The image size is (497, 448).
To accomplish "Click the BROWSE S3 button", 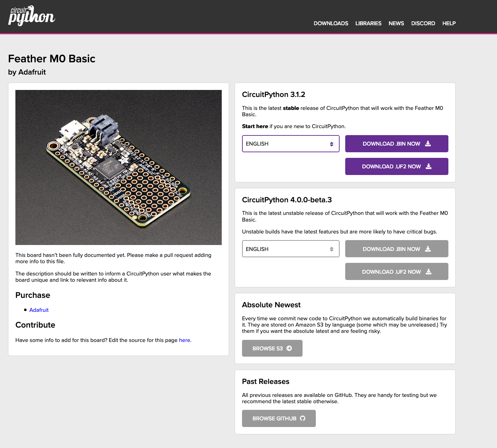I will tap(272, 348).
